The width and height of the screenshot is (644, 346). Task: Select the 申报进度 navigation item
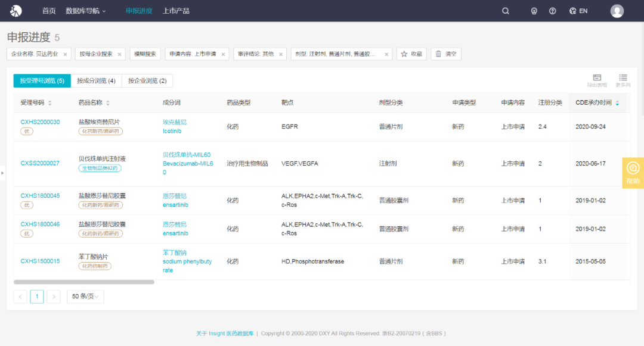click(x=139, y=11)
